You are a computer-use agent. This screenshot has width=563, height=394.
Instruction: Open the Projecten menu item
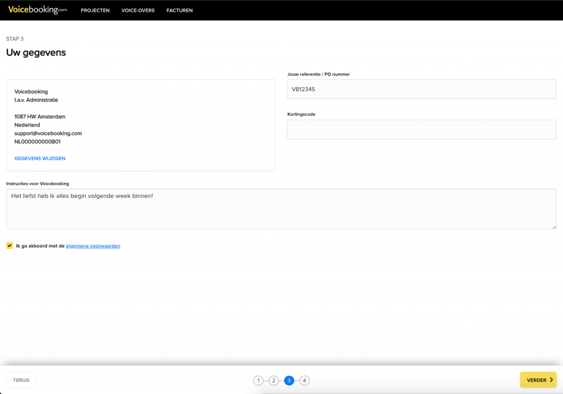point(95,10)
